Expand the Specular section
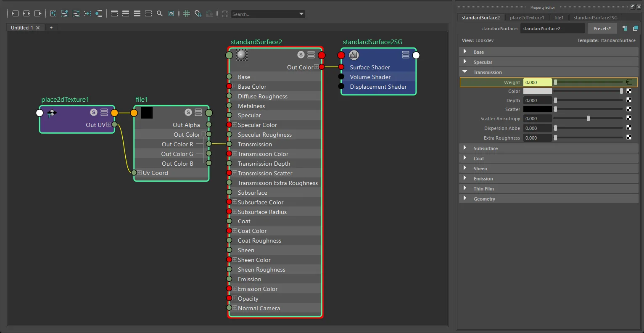This screenshot has width=644, height=333. click(465, 61)
